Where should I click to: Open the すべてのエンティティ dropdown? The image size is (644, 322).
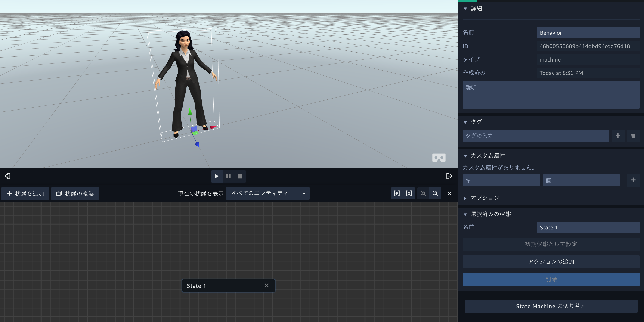click(x=267, y=193)
